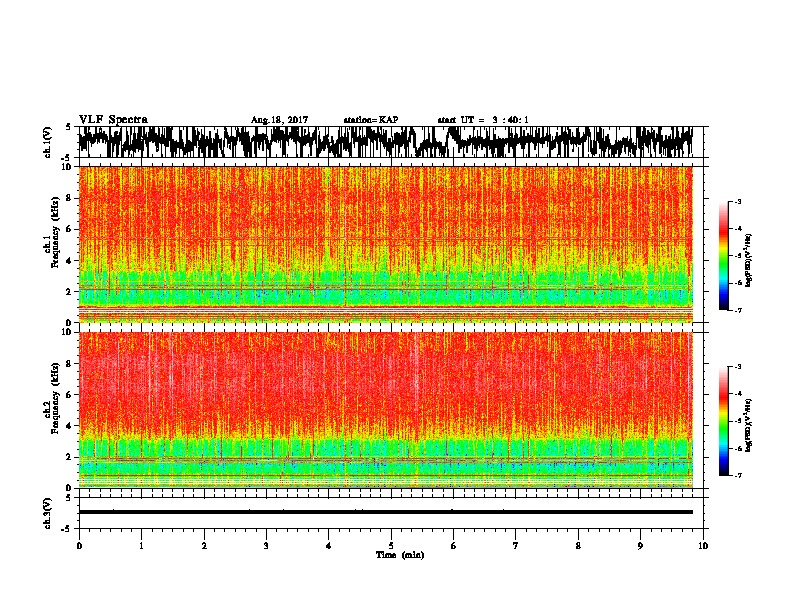
Task: Click the 'Time (min)' axis label
Action: click(x=400, y=555)
